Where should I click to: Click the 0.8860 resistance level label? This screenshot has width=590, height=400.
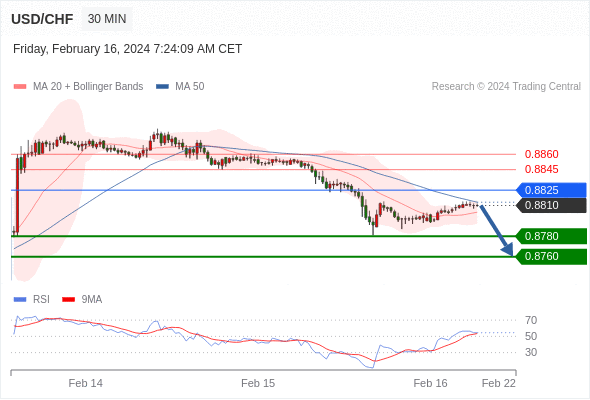(x=541, y=154)
